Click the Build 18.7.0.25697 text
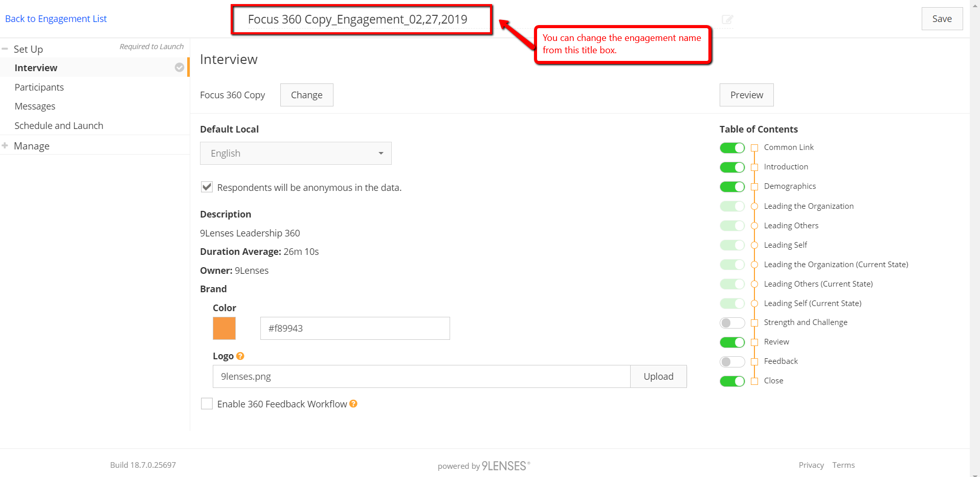This screenshot has height=477, width=980. [x=143, y=465]
